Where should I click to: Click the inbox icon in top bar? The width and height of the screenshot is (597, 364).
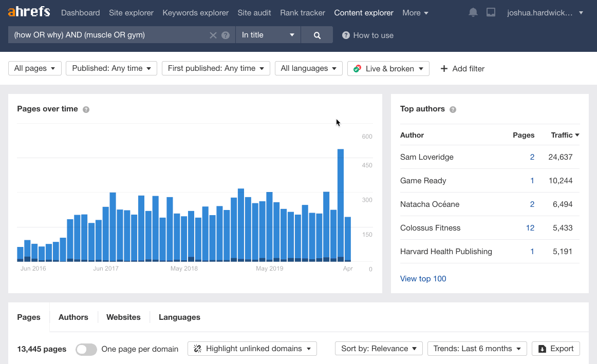(x=491, y=12)
